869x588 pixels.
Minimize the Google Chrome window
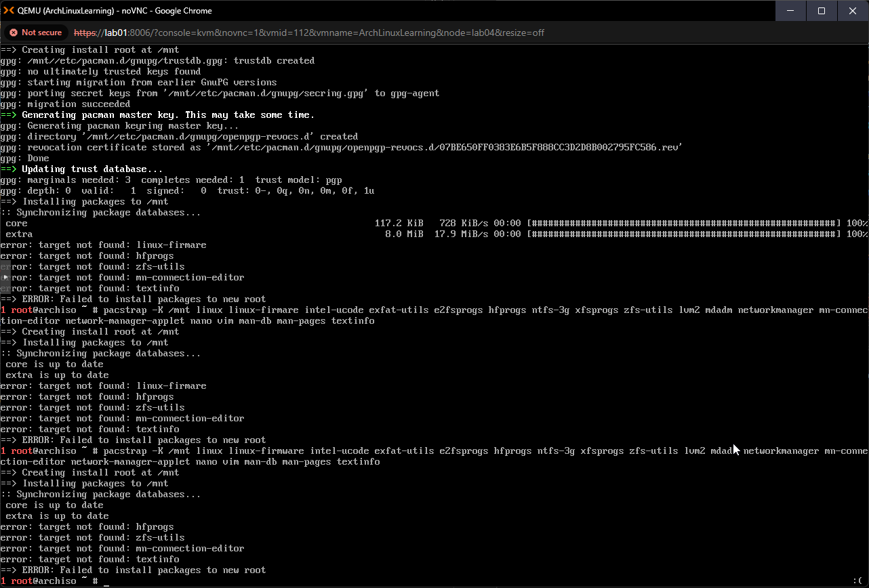(792, 10)
